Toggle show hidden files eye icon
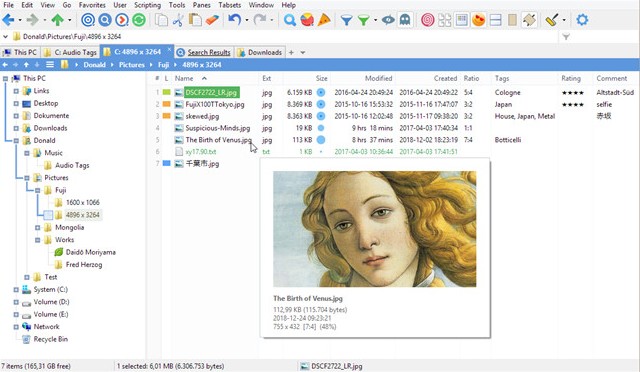This screenshot has width=640, height=372. pyautogui.click(x=388, y=20)
